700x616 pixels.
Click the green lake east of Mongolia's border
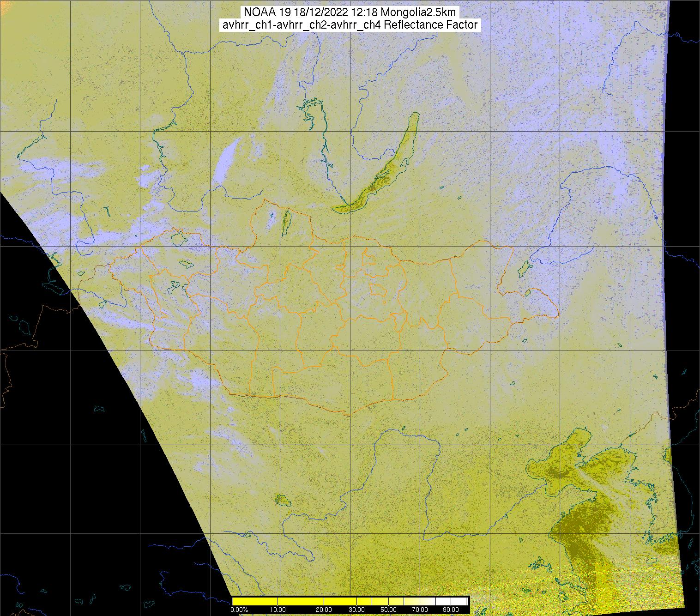point(524,268)
